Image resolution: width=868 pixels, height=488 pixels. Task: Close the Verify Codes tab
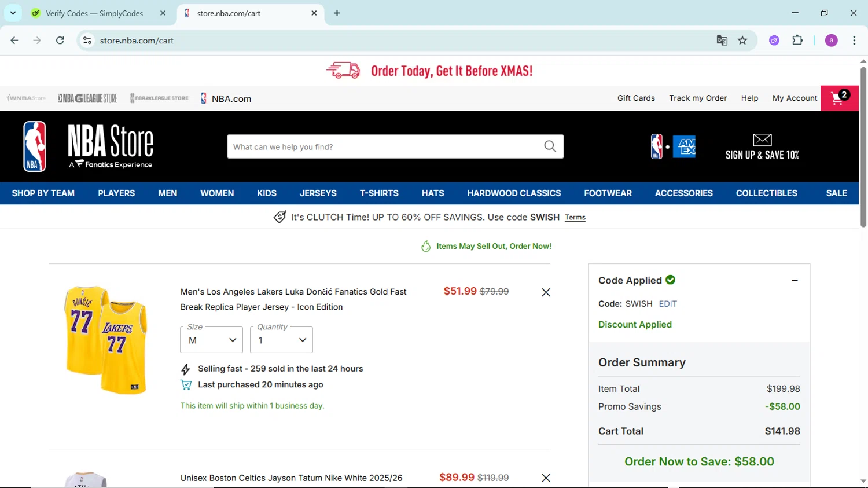pyautogui.click(x=163, y=13)
